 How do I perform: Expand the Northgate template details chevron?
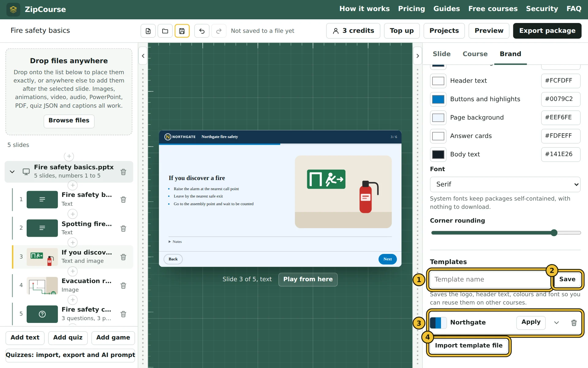point(556,323)
